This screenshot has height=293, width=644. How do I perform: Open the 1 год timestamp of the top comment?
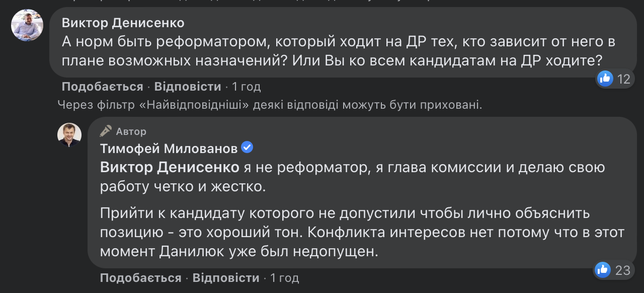tap(246, 86)
